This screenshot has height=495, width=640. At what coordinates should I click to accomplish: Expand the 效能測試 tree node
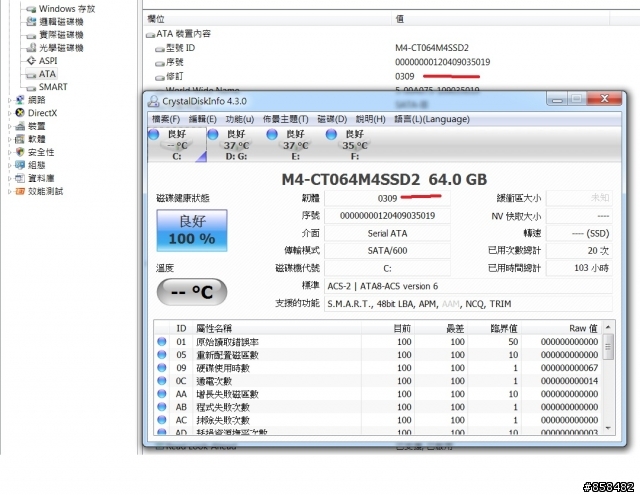[x=9, y=191]
